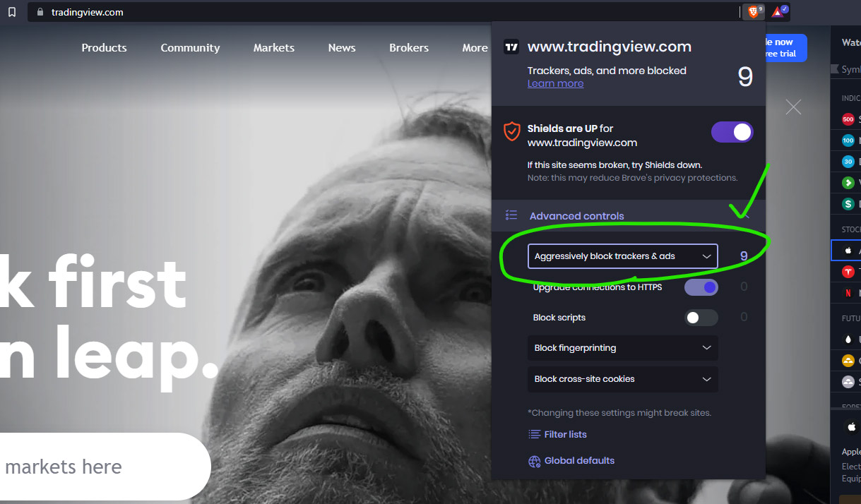Click the tradingview.com address bar URL
The width and height of the screenshot is (861, 504).
click(88, 12)
